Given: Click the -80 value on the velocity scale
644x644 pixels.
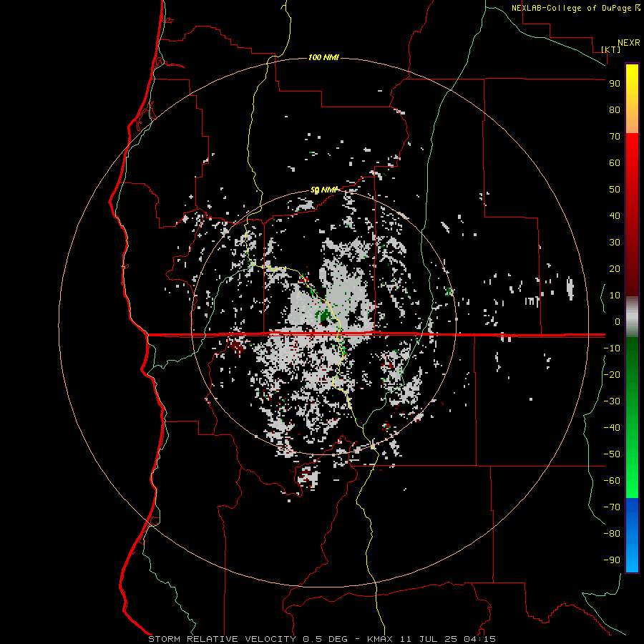Looking at the screenshot, I should pos(612,534).
